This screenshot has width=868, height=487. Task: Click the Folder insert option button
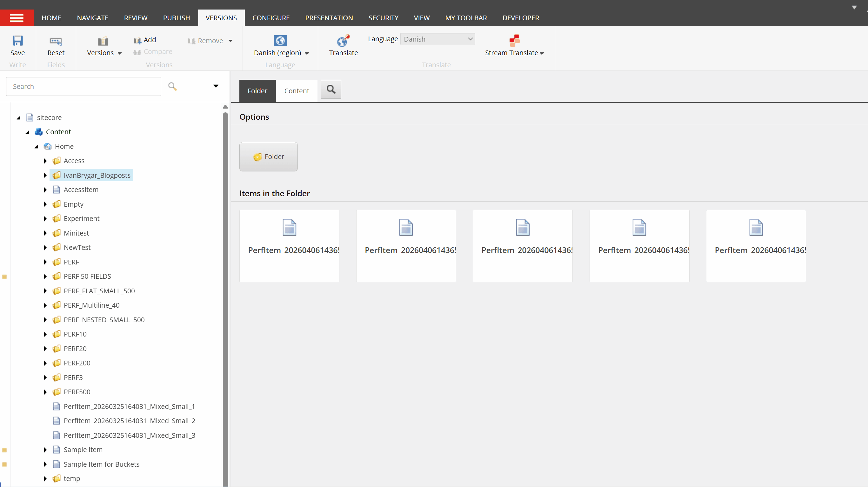(x=268, y=157)
